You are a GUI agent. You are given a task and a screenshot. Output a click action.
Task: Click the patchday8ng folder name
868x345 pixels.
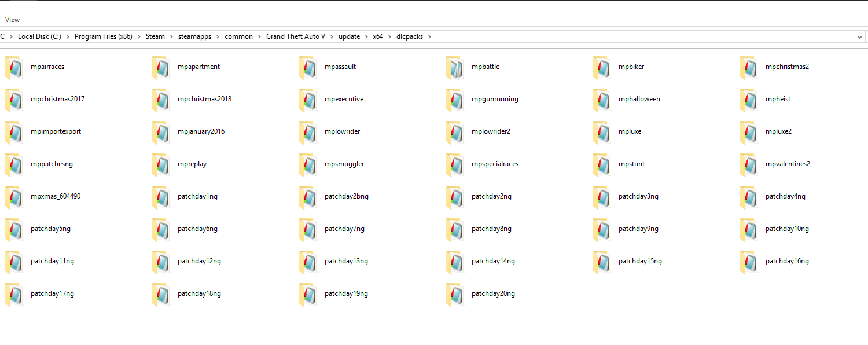[x=491, y=229]
